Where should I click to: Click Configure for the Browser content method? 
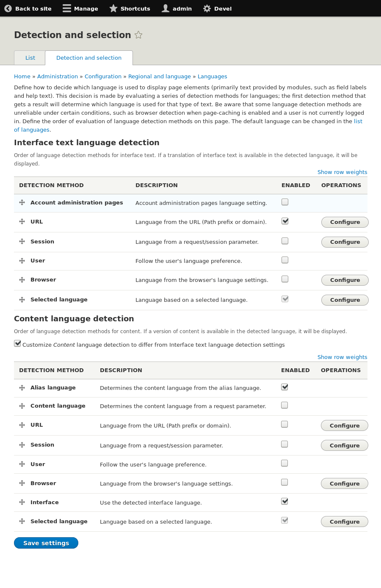coord(344,483)
